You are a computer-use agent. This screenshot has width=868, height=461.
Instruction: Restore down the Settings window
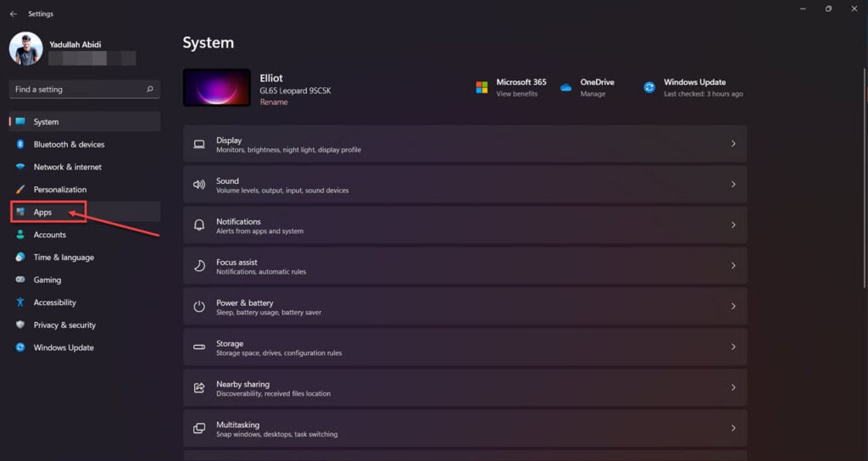tap(828, 8)
